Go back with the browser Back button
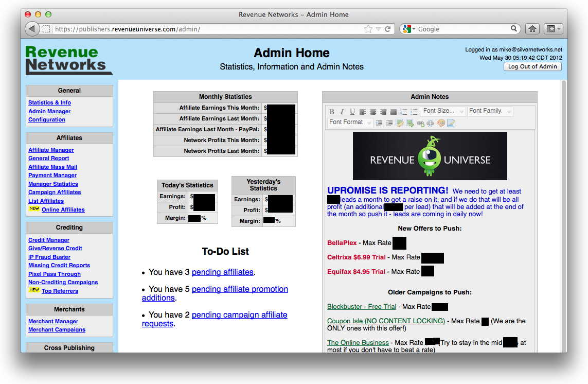 tap(32, 29)
